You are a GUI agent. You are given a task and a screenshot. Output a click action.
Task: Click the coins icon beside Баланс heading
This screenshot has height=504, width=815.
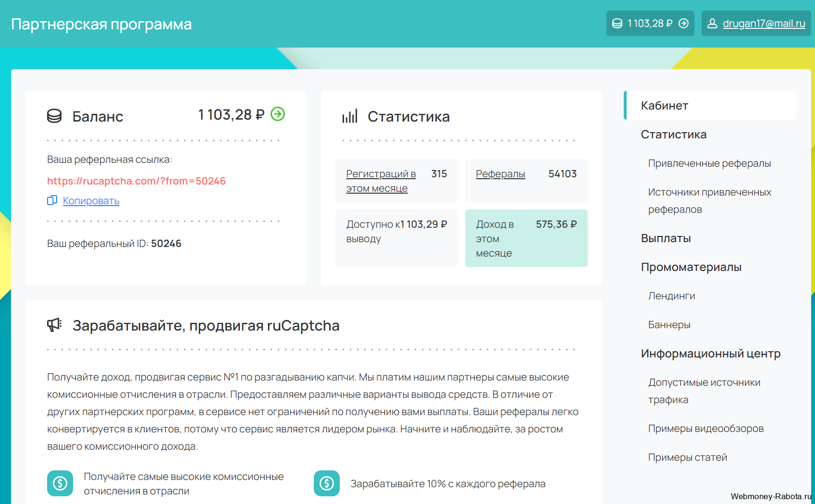[54, 116]
